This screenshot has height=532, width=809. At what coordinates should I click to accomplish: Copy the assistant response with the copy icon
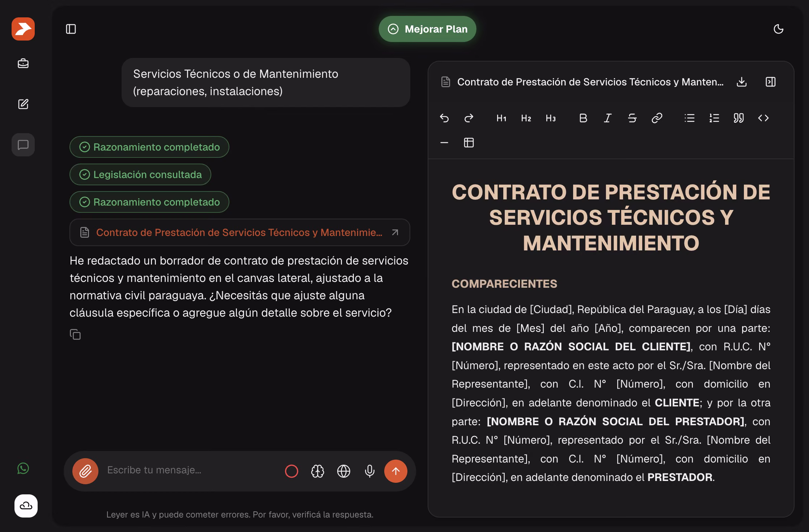tap(75, 334)
